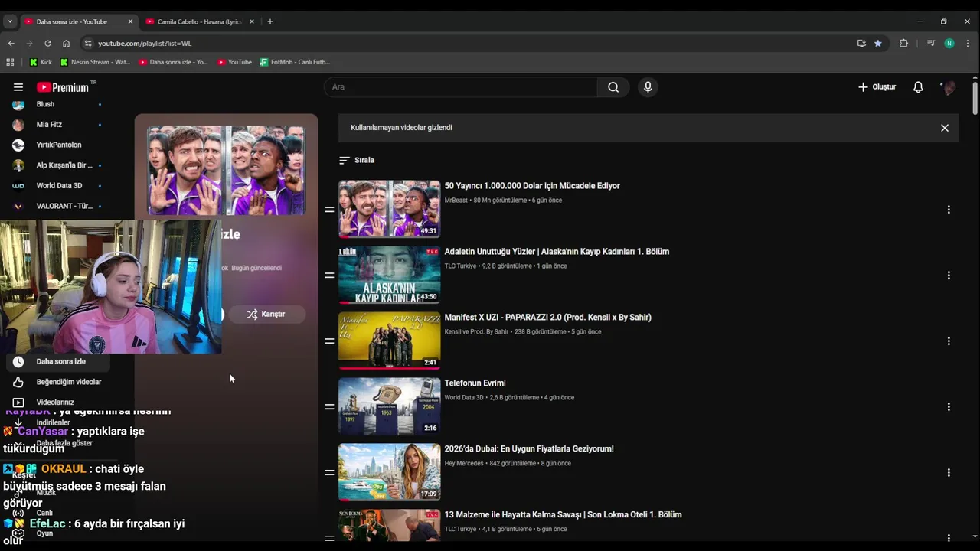980x551 pixels.
Task: Click the browser home button
Action: [x=66, y=44]
